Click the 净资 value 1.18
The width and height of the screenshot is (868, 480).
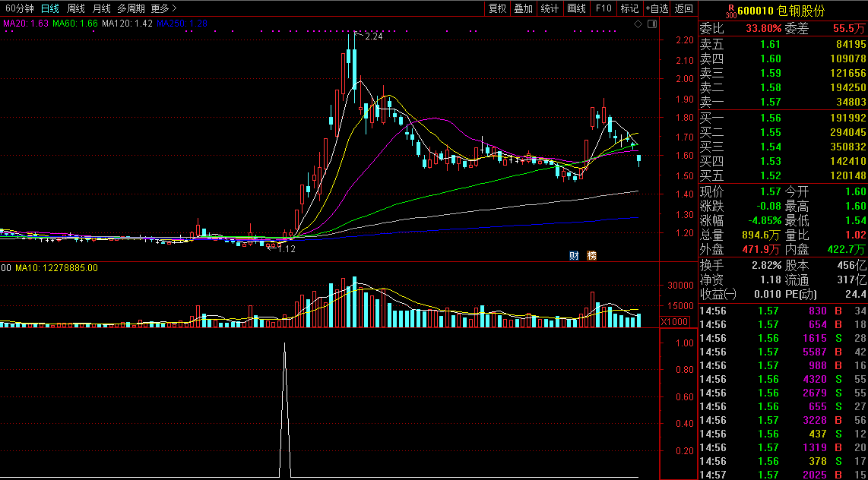[x=771, y=279]
